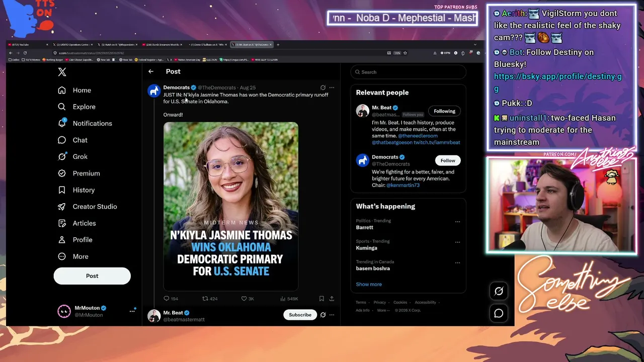
Task: Open the floating Grok button
Action: click(499, 291)
